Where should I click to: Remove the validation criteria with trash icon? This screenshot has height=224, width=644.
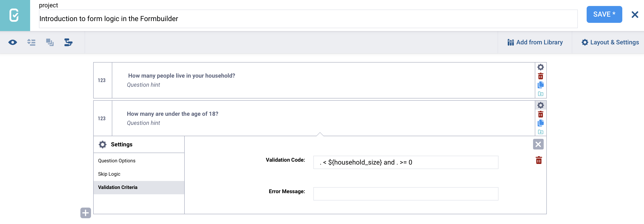(x=539, y=160)
